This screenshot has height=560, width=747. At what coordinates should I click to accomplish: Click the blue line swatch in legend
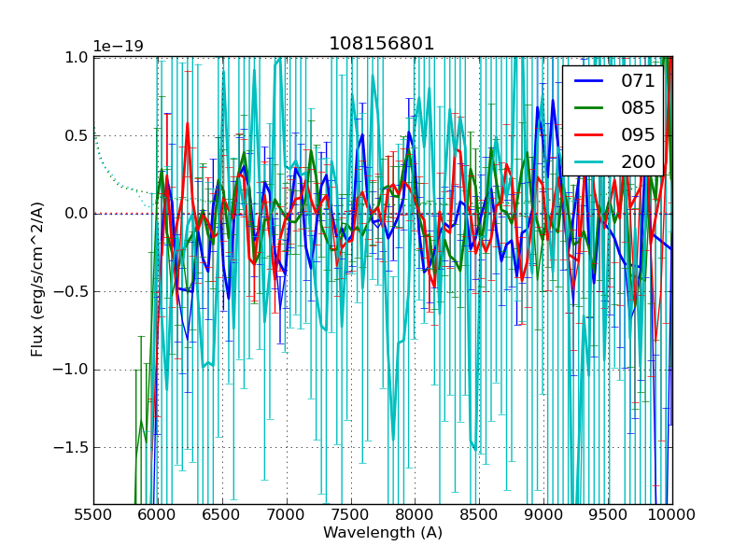pos(587,80)
